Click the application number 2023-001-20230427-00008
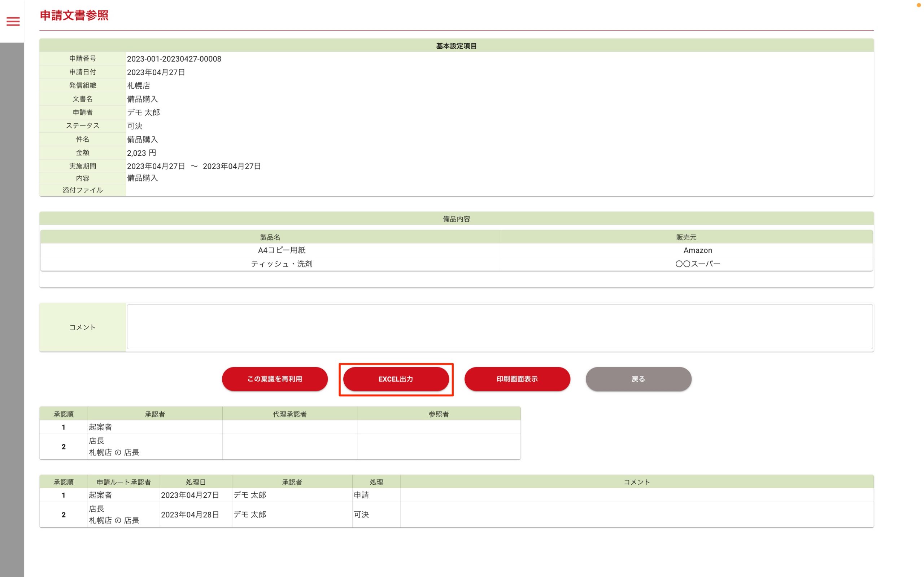924x577 pixels. click(x=174, y=59)
